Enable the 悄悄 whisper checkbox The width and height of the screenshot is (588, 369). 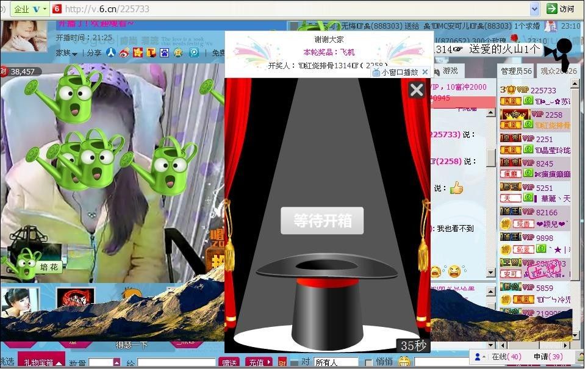point(368,363)
